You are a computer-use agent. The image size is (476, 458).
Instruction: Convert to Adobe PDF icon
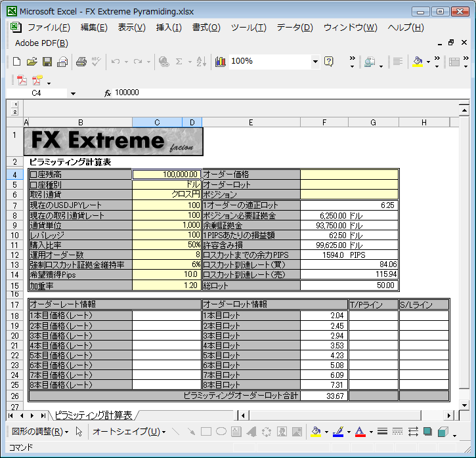22,81
